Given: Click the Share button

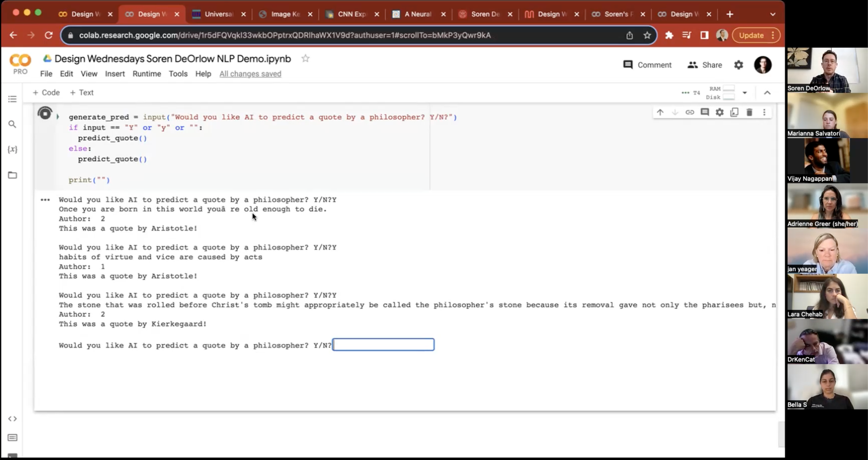Looking at the screenshot, I should (705, 65).
